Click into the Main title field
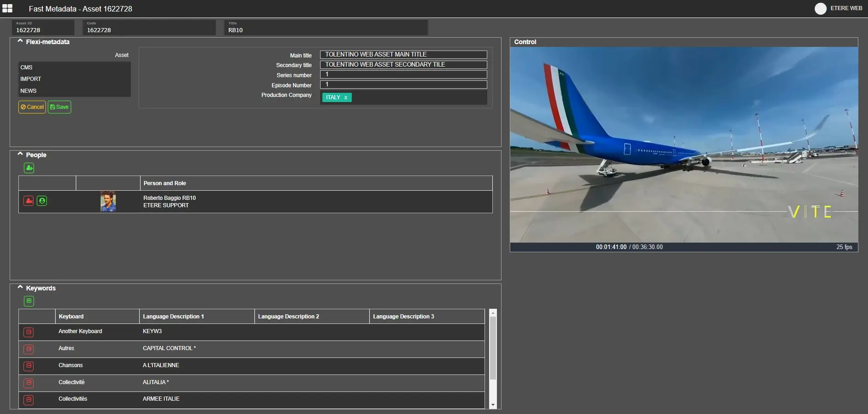This screenshot has height=414, width=868. 403,55
